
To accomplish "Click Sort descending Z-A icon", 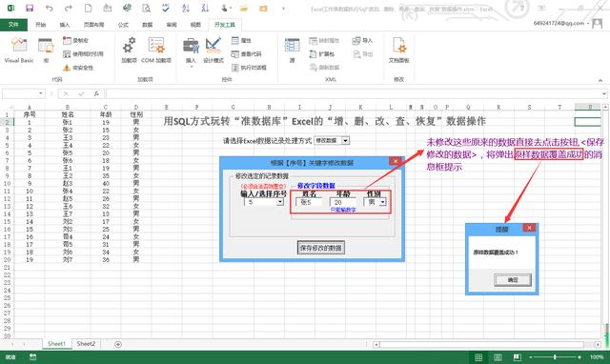I will point(205,9).
